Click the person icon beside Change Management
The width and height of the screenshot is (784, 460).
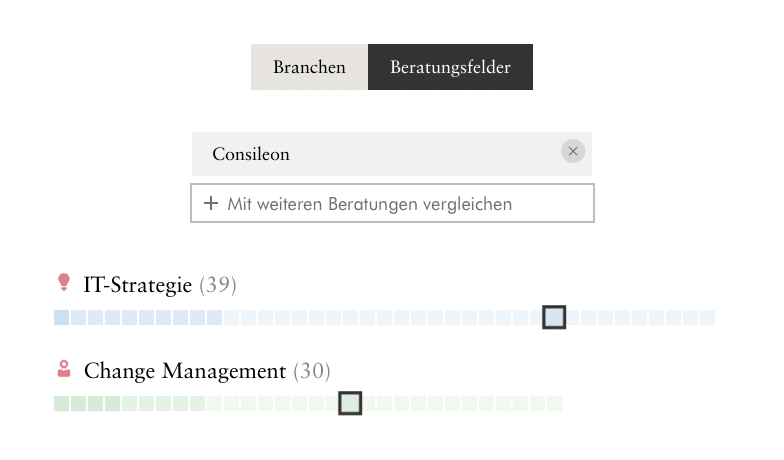point(64,368)
